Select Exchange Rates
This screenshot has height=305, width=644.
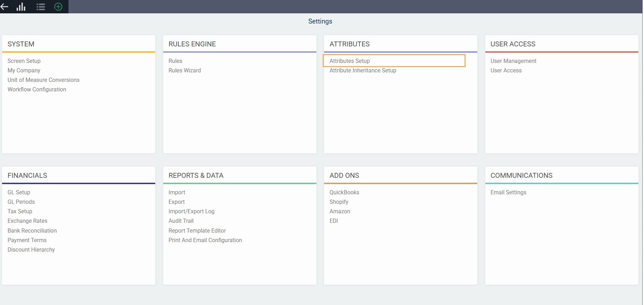click(27, 221)
